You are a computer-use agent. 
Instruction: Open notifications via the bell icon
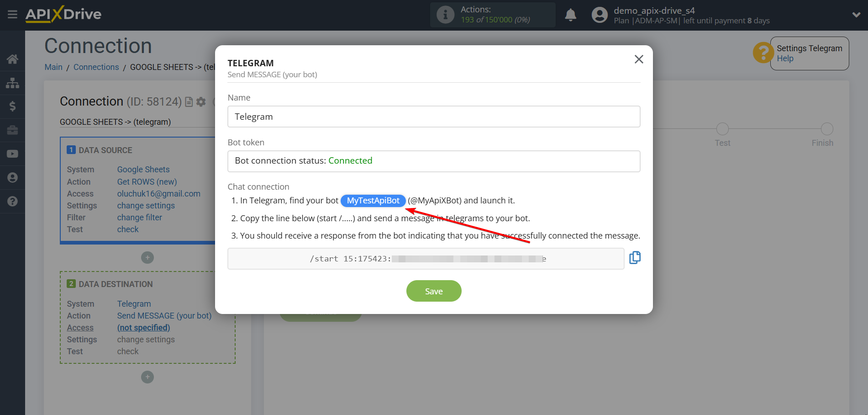(x=570, y=15)
